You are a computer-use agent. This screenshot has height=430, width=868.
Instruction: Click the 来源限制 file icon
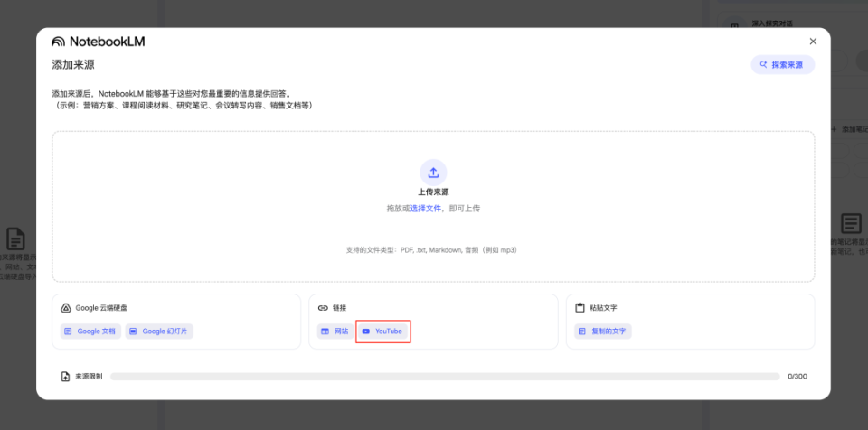coord(65,377)
